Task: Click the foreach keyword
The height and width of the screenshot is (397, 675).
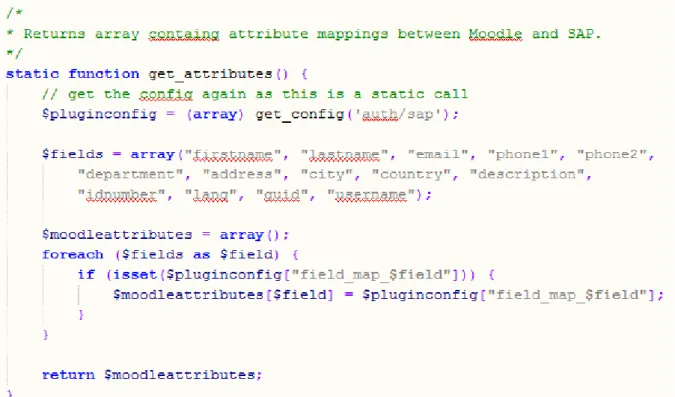Action: pos(73,254)
